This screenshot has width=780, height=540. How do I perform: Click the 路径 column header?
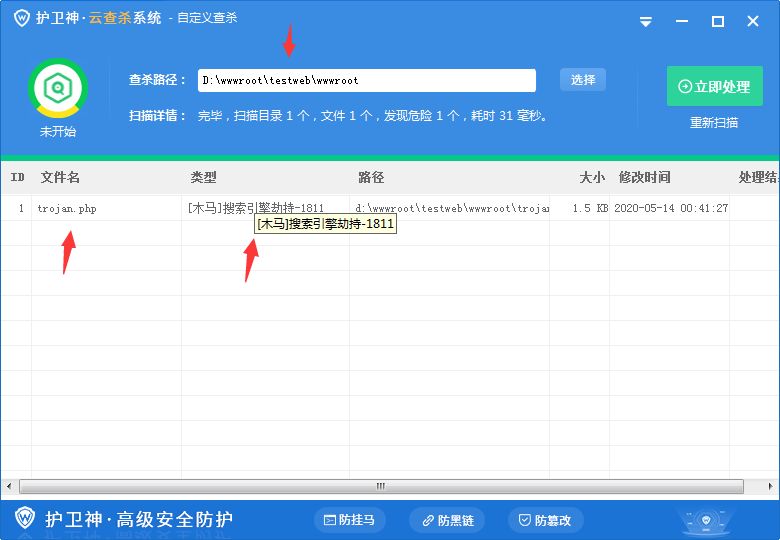coord(370,178)
